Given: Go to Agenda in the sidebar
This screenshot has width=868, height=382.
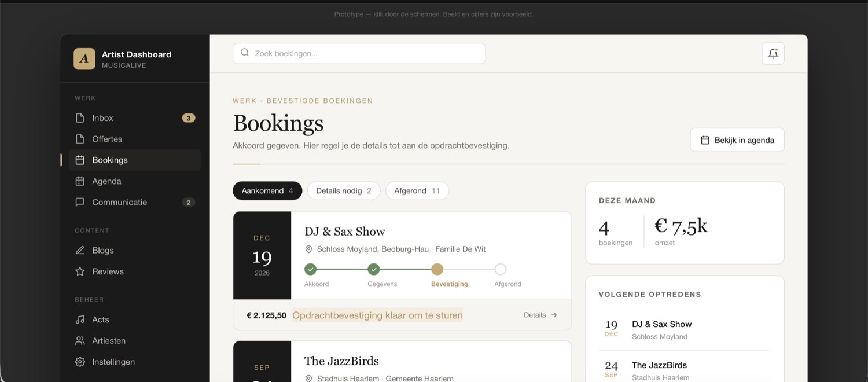Looking at the screenshot, I should coord(135,181).
